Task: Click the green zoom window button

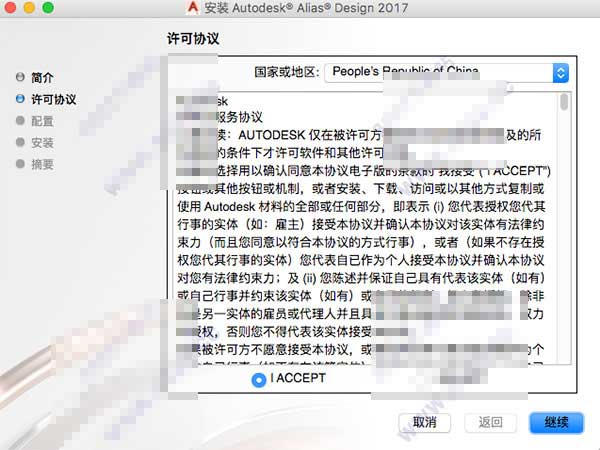Action: tap(48, 7)
